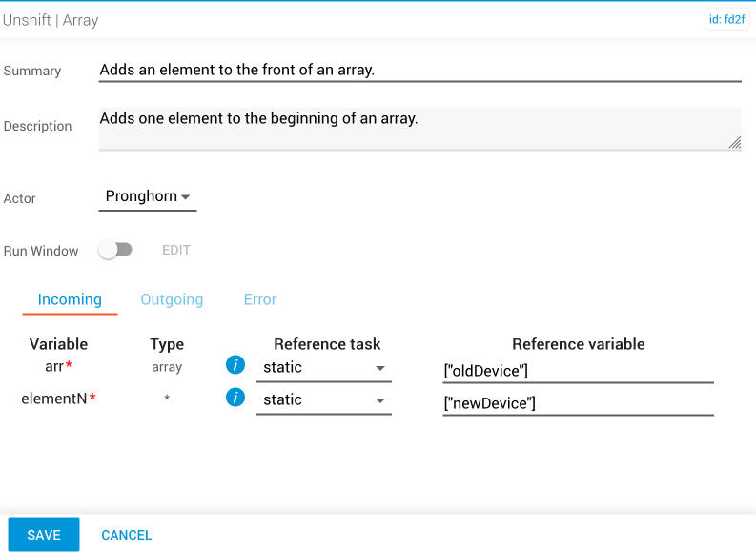Click into the Description text area
Image resolution: width=756 pixels, height=552 pixels.
(x=419, y=129)
